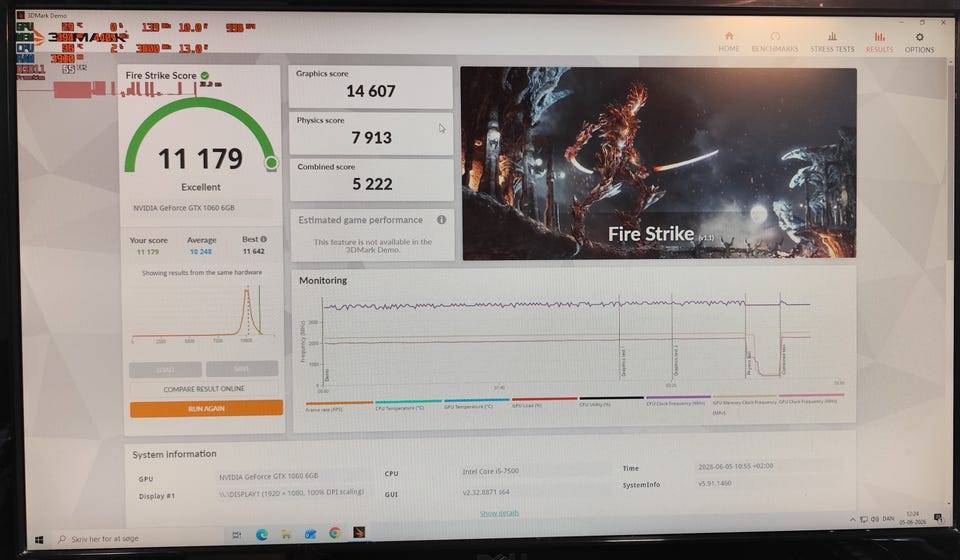960x560 pixels.
Task: Click the GPU value in System information
Action: pyautogui.click(x=268, y=476)
